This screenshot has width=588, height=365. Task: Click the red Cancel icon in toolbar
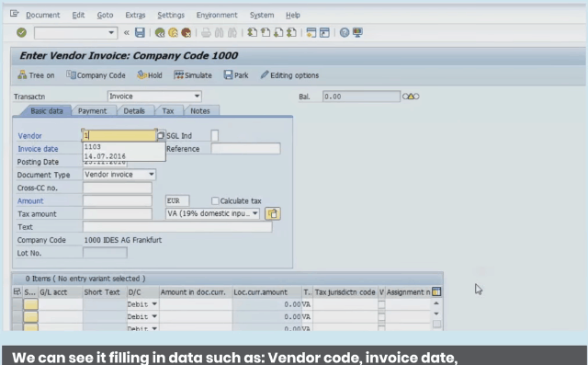[x=186, y=33]
